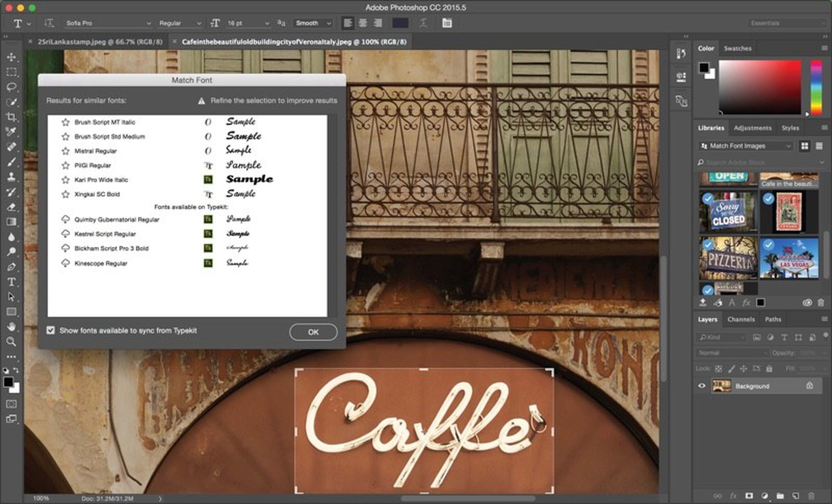The width and height of the screenshot is (832, 504).
Task: Open the Create Warped Text dialog icon
Action: pyautogui.click(x=424, y=23)
